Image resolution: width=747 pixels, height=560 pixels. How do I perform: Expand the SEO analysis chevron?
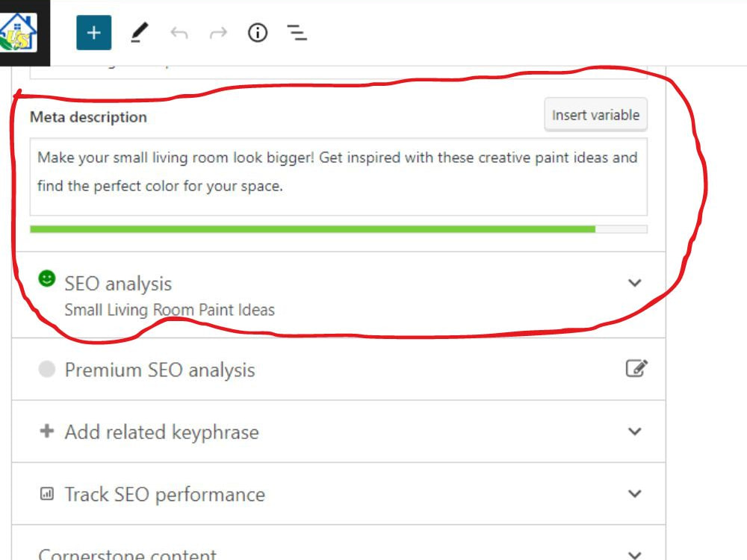point(634,283)
